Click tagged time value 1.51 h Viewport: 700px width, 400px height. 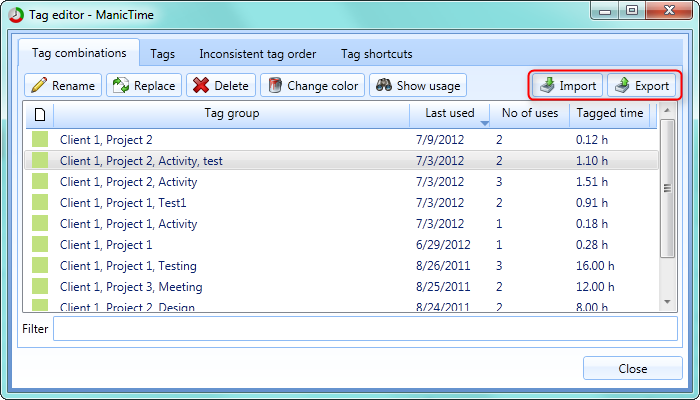(592, 182)
